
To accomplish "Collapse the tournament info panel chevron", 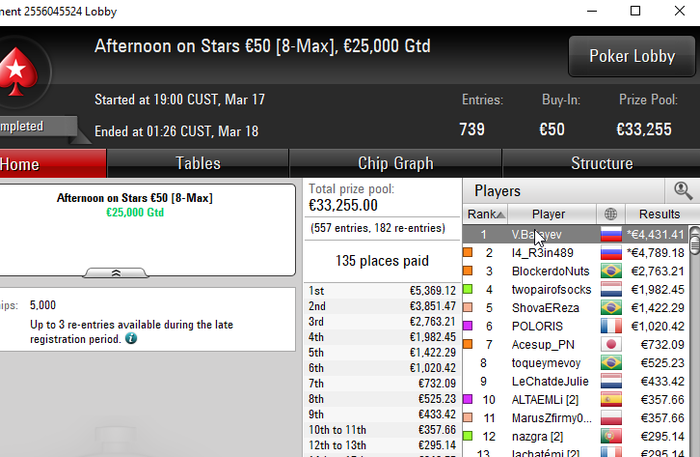I will tap(116, 273).
